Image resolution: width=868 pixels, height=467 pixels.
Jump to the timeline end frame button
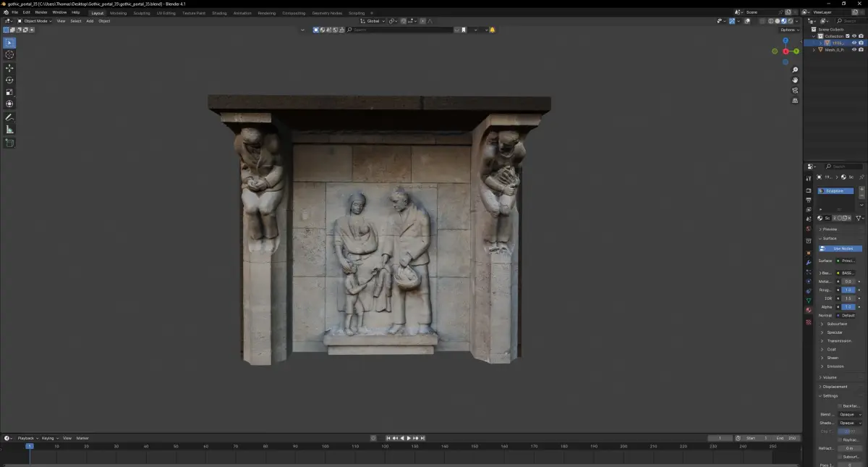pyautogui.click(x=422, y=438)
